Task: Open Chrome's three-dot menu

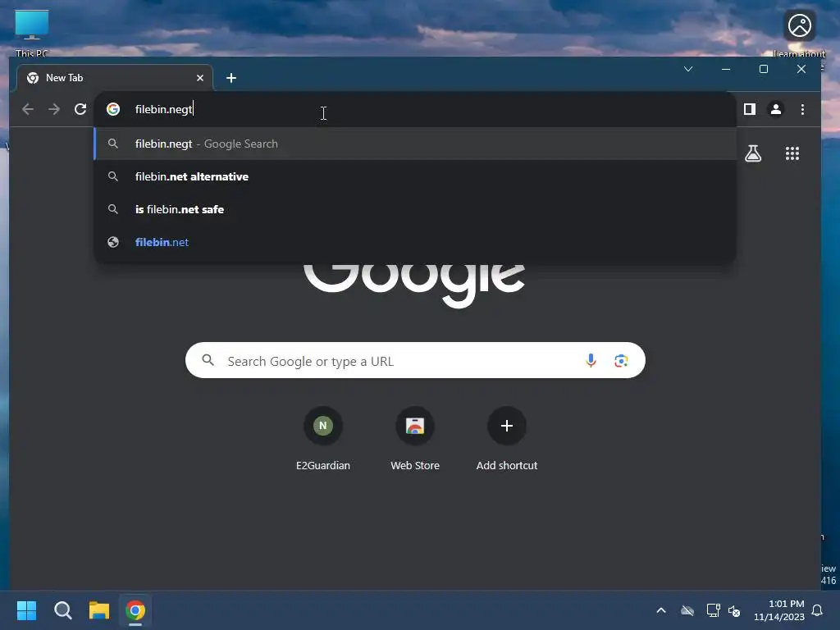Action: pos(802,109)
